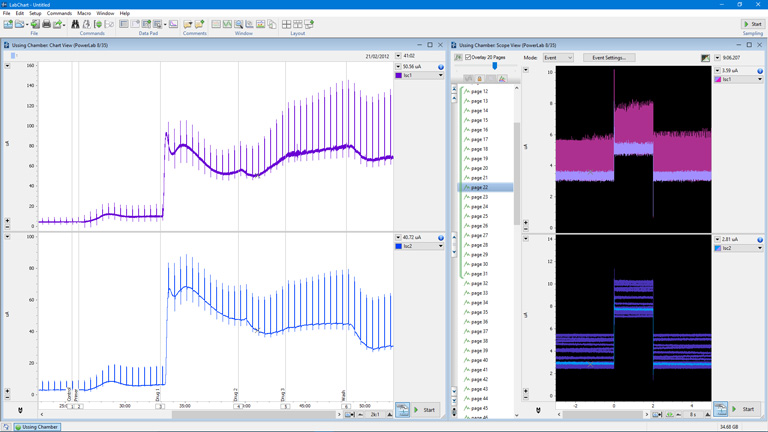The image size is (768, 432).
Task: Select page 22 in the page list
Action: (478, 187)
